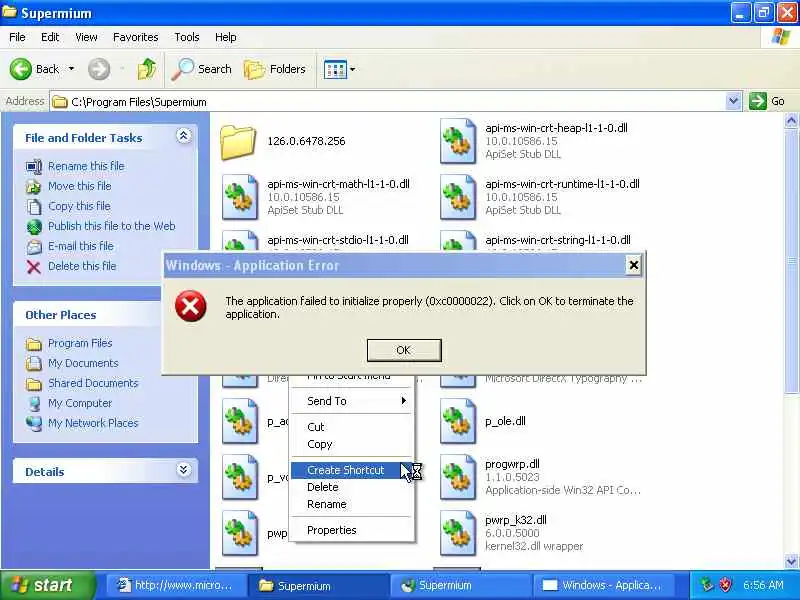800x600 pixels.
Task: Click the greyed Forward arrow icon
Action: (x=98, y=69)
